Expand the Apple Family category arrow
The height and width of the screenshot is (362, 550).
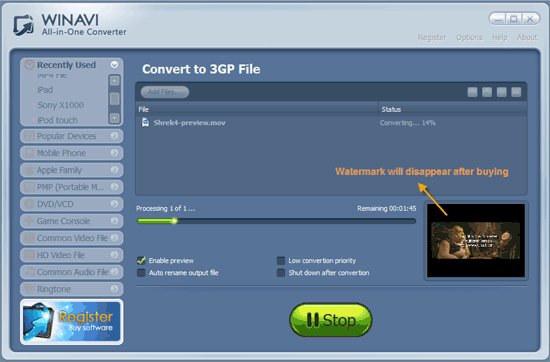click(x=114, y=170)
